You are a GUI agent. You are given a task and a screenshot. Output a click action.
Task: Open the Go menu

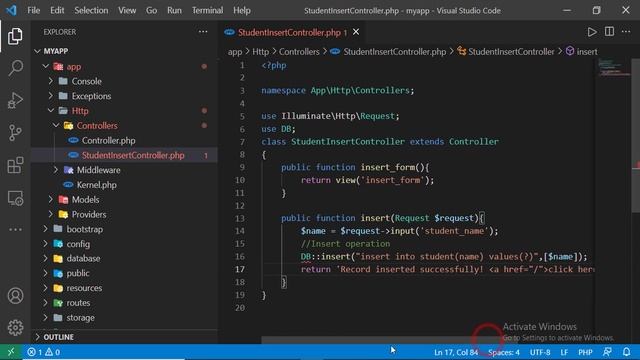pyautogui.click(x=151, y=10)
